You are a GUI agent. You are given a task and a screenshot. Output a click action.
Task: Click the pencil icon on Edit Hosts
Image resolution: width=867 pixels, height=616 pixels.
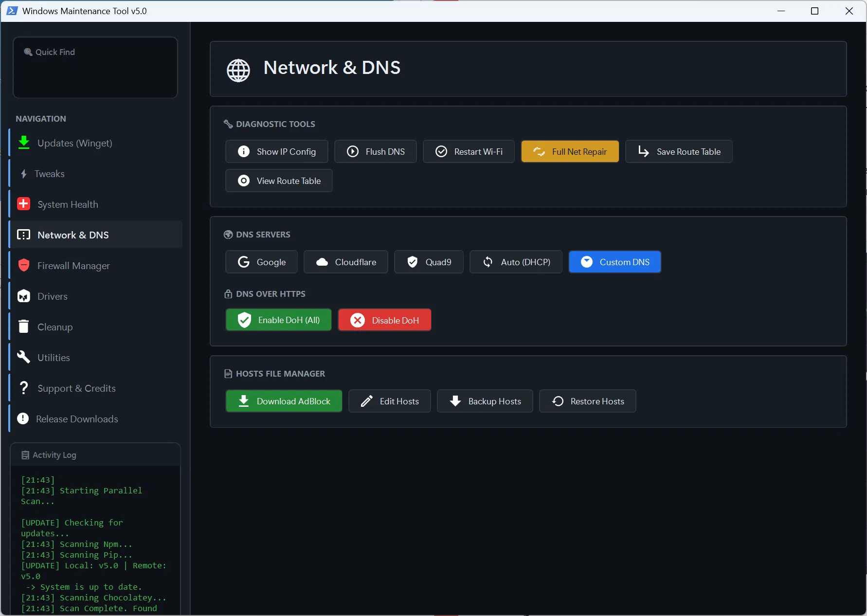click(x=367, y=401)
